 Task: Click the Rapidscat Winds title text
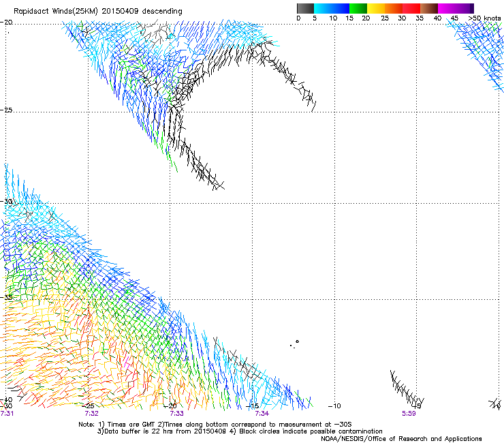point(97,12)
